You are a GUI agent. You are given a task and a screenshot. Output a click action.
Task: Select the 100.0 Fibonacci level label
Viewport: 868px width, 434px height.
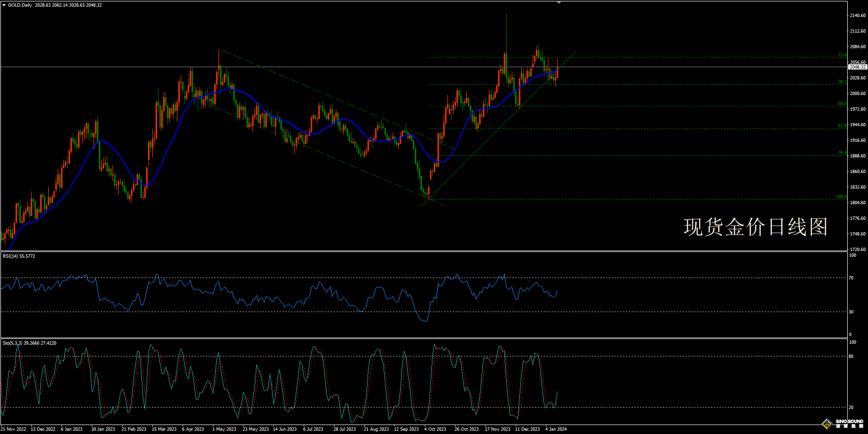pyautogui.click(x=841, y=197)
